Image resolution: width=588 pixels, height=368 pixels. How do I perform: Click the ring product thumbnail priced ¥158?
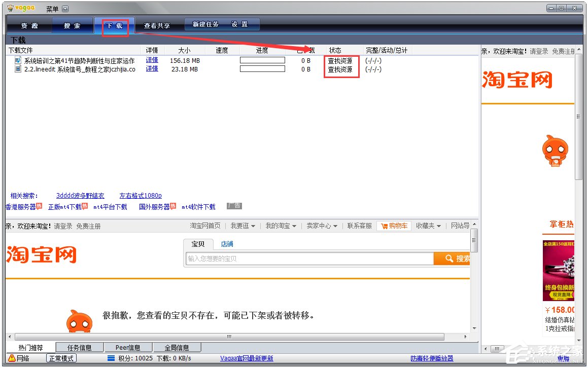pos(559,271)
